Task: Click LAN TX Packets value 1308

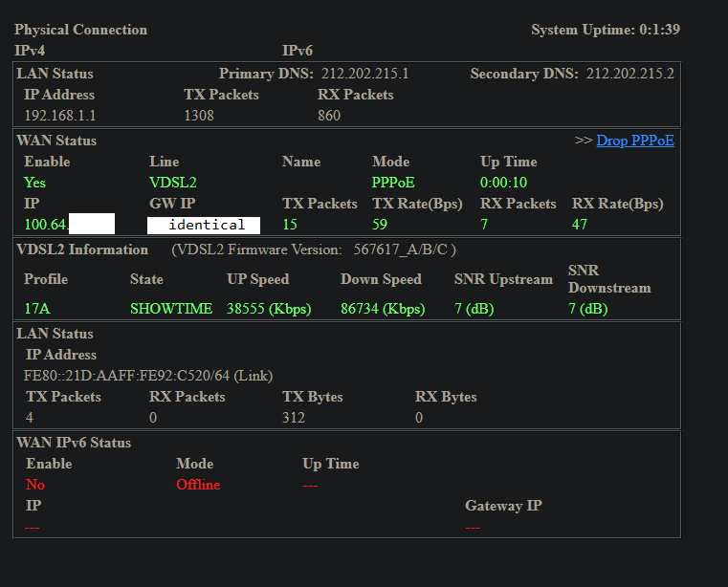Action: 199,115
